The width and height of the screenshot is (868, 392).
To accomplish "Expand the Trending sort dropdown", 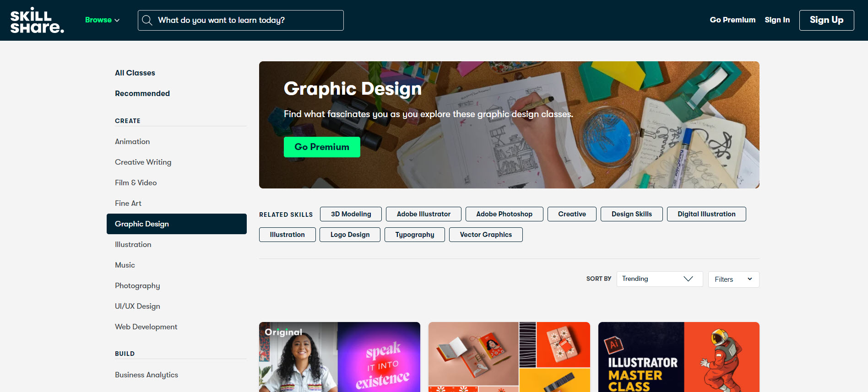I will [x=659, y=279].
